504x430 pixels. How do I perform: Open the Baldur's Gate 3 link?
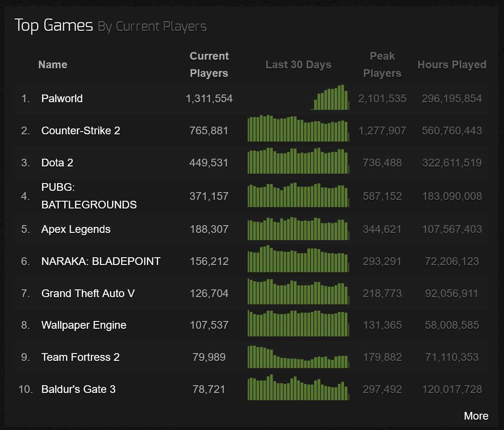pyautogui.click(x=79, y=389)
